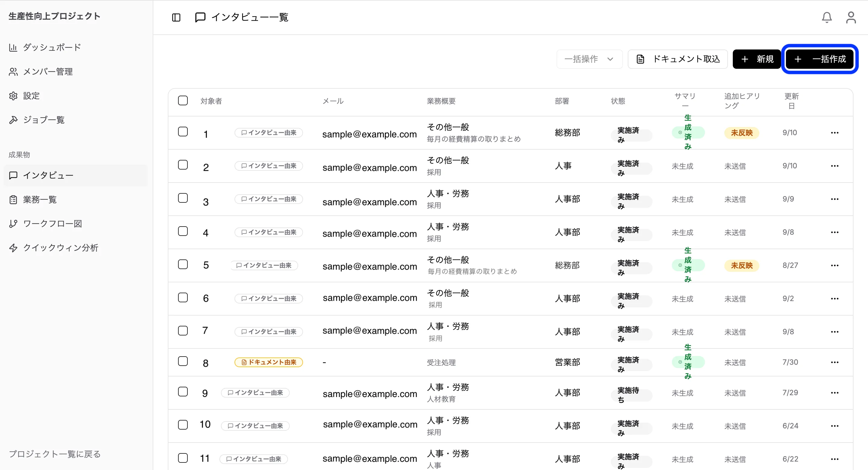
Task: Click the date 8/27 in row 5
Action: 790,265
